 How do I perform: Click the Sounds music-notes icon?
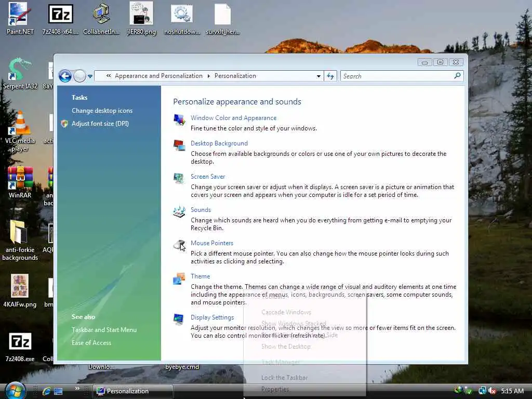(x=179, y=212)
